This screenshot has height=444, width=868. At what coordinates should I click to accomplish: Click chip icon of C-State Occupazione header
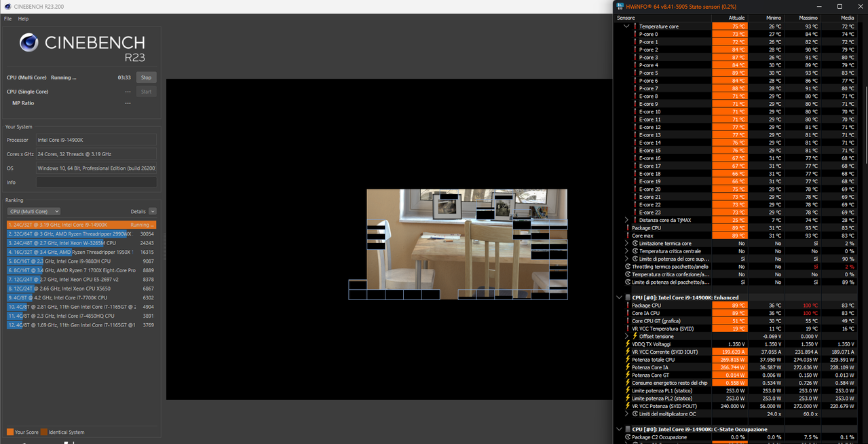tap(628, 429)
